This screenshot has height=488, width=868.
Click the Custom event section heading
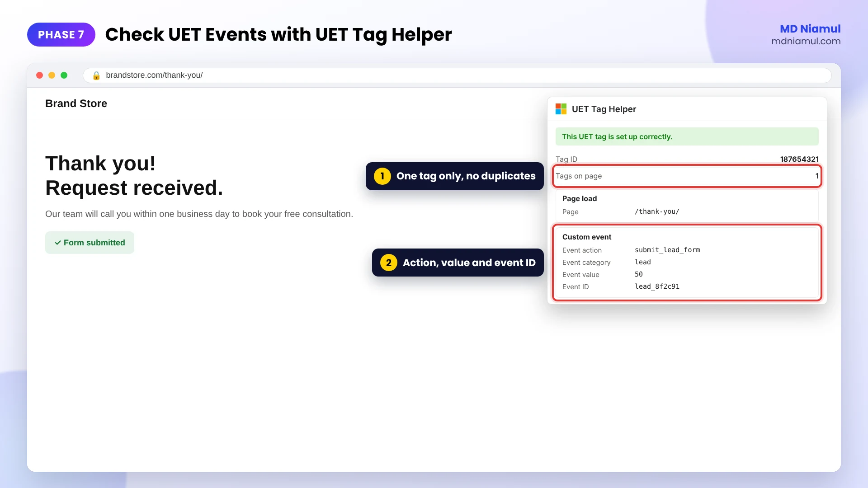click(x=587, y=237)
